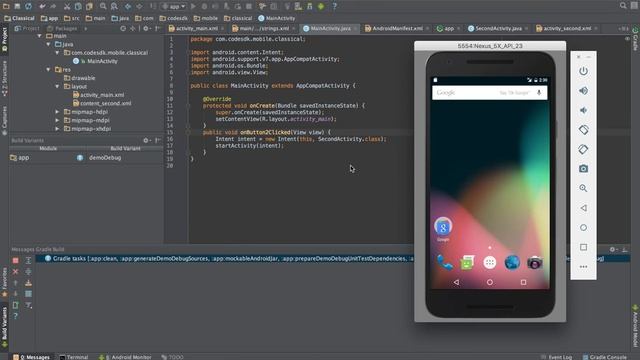Click the Help question mark toolbar icon
Image resolution: width=640 pixels, height=360 pixels.
point(334,7)
